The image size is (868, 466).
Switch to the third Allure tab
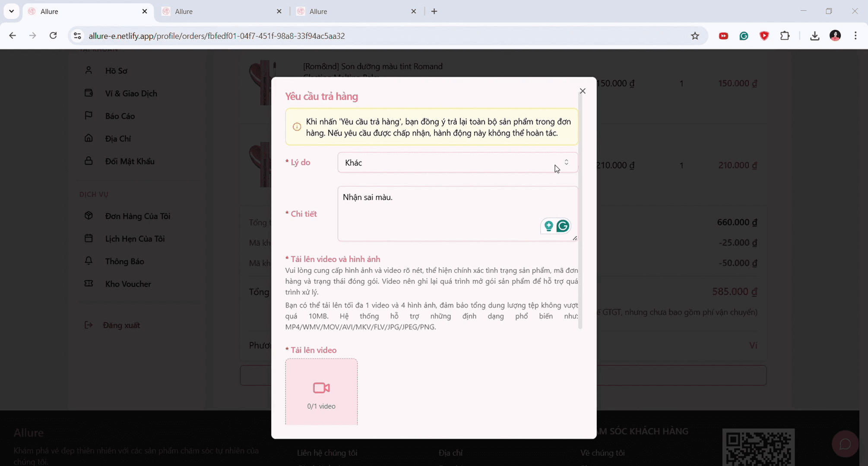pyautogui.click(x=354, y=12)
